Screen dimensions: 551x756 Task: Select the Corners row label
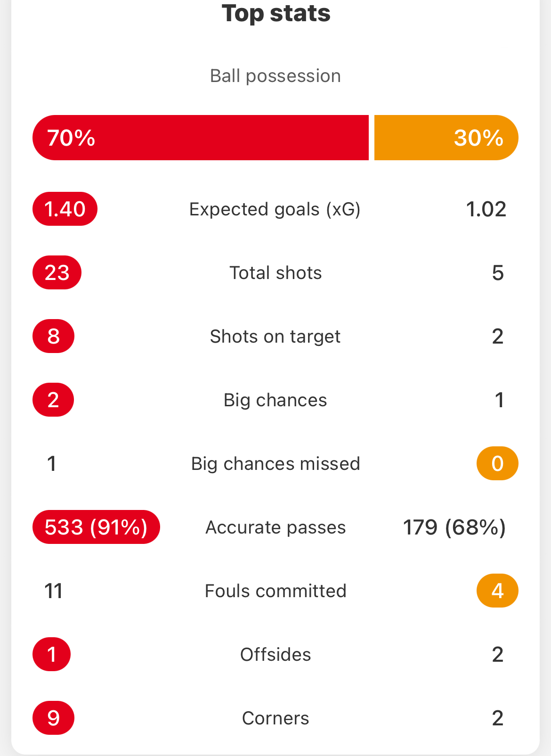pos(275,718)
